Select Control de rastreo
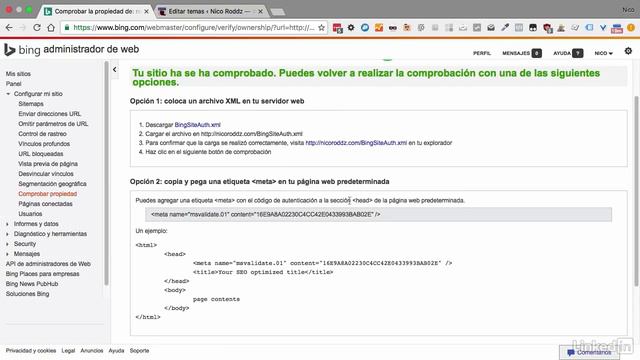The image size is (640, 360). coord(42,134)
